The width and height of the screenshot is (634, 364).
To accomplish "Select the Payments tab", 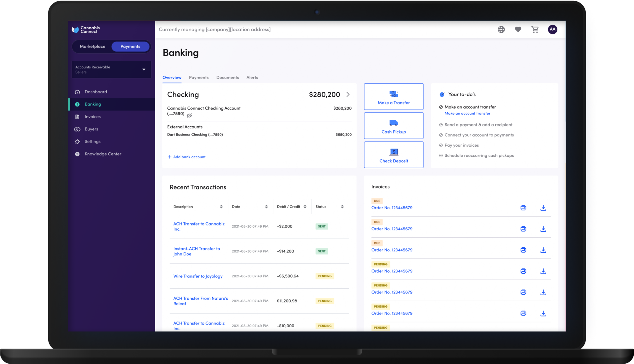I will pyautogui.click(x=199, y=78).
